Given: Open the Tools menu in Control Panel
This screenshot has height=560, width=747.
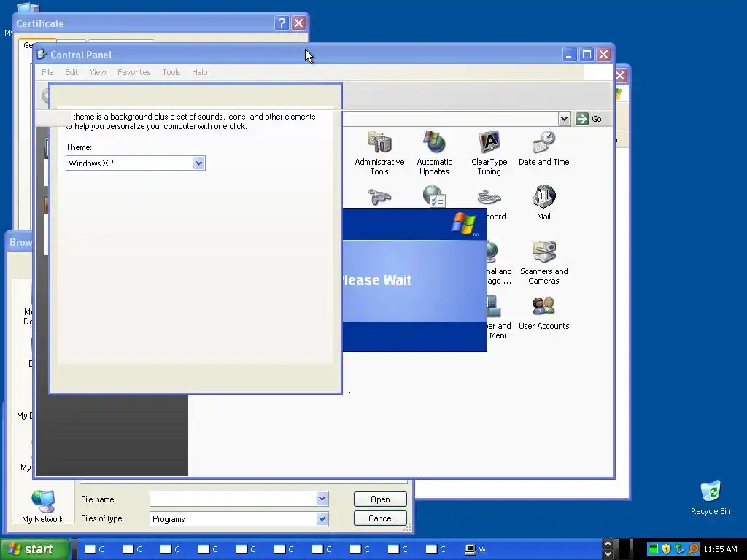Looking at the screenshot, I should click(171, 72).
